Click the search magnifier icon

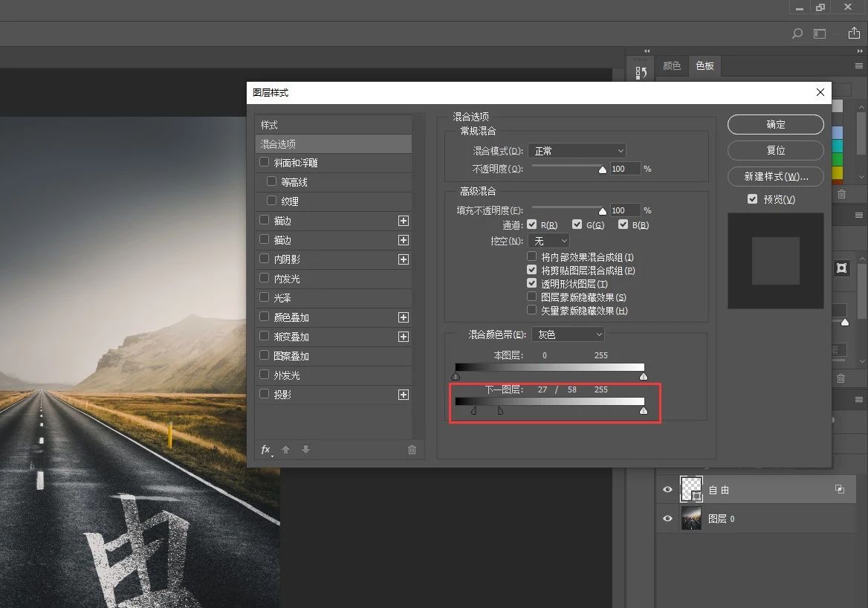pyautogui.click(x=797, y=34)
